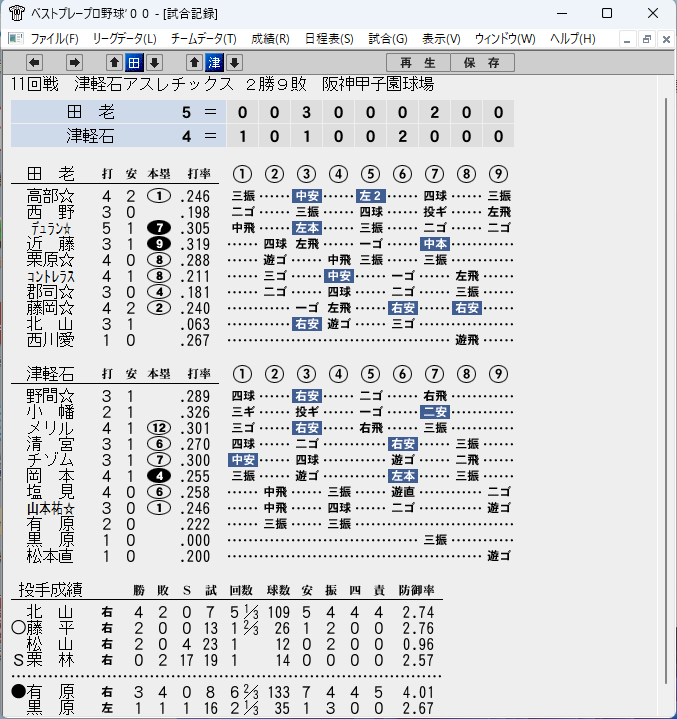Screen dimensions: 677x719
Task: Open the リーグデータ(L) menu
Action: pyautogui.click(x=125, y=39)
